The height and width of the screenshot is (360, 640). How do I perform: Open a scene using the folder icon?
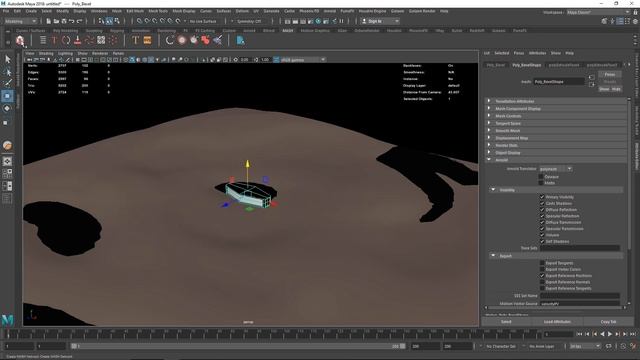56,21
